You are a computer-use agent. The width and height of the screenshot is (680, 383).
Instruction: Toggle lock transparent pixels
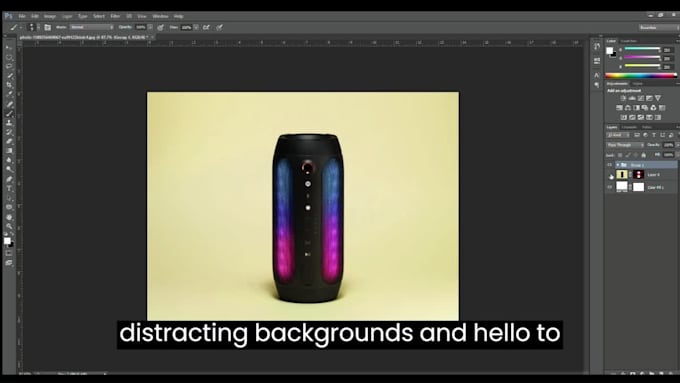(x=620, y=155)
